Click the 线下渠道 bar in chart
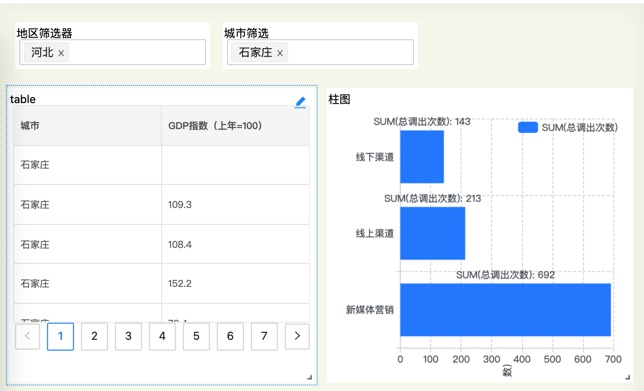The width and height of the screenshot is (644, 391). pos(422,156)
